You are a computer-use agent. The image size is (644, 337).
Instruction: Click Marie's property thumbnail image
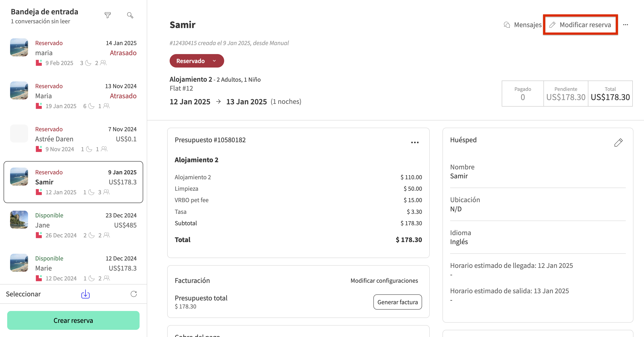pyautogui.click(x=19, y=263)
